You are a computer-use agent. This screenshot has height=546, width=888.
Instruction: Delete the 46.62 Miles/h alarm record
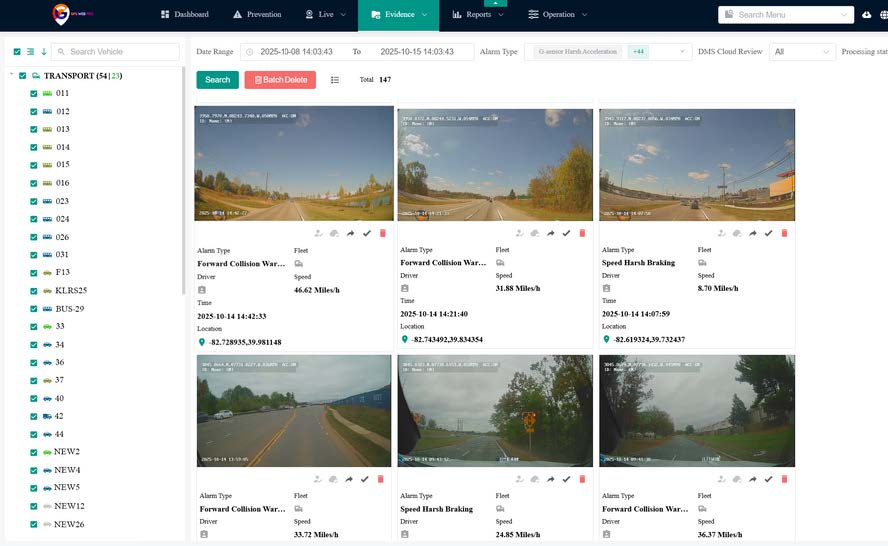tap(381, 233)
